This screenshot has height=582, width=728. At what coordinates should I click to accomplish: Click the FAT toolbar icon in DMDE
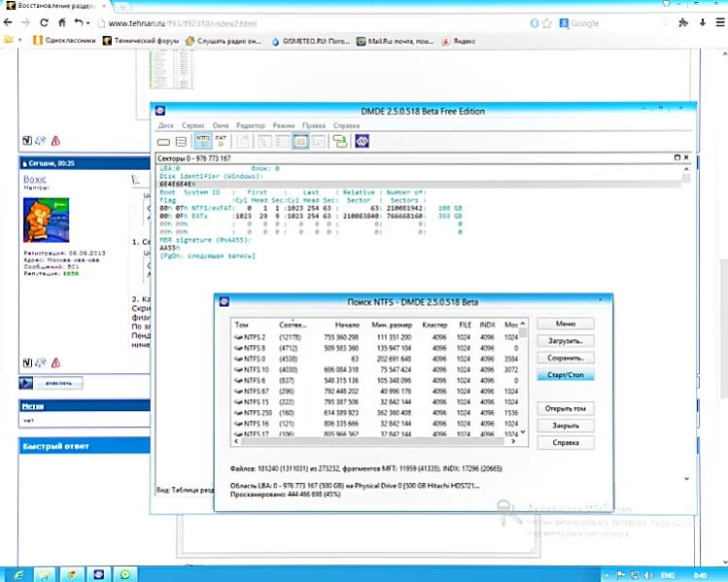(221, 141)
